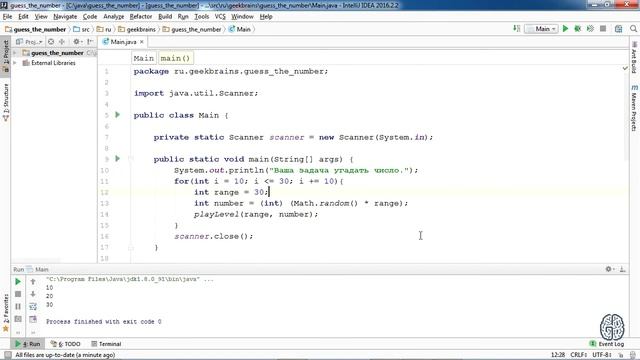The image size is (640, 360).
Task: Hide the Run tool window
Action: tap(622, 269)
